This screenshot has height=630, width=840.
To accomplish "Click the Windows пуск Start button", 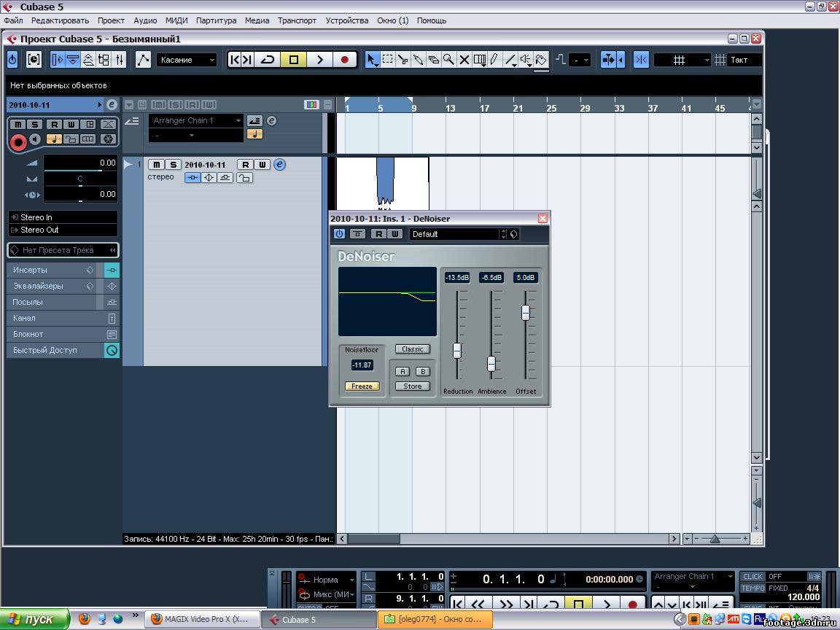I will click(35, 619).
